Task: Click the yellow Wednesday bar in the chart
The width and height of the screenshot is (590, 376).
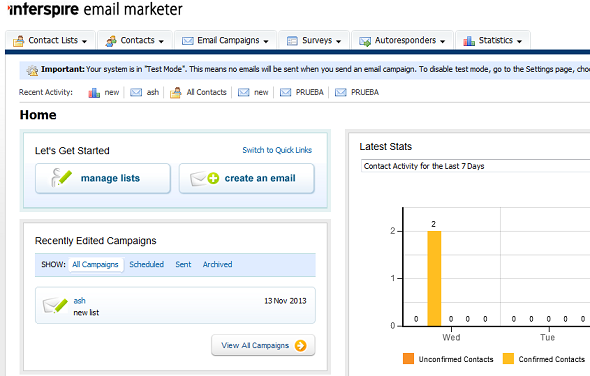Action: coord(434,278)
